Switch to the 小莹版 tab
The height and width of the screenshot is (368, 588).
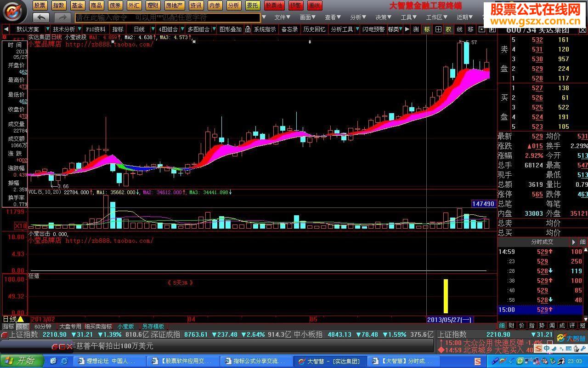coord(125,326)
